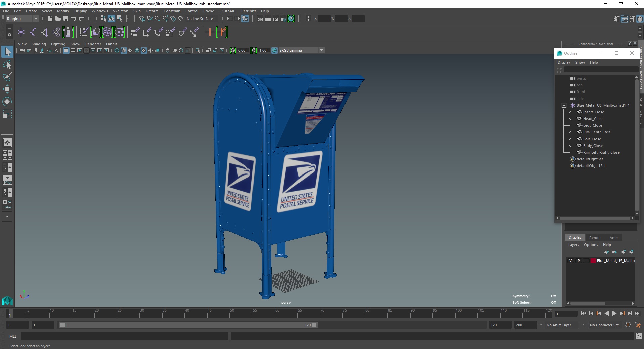Click the New Scene icon
The width and height of the screenshot is (644, 349).
50,19
